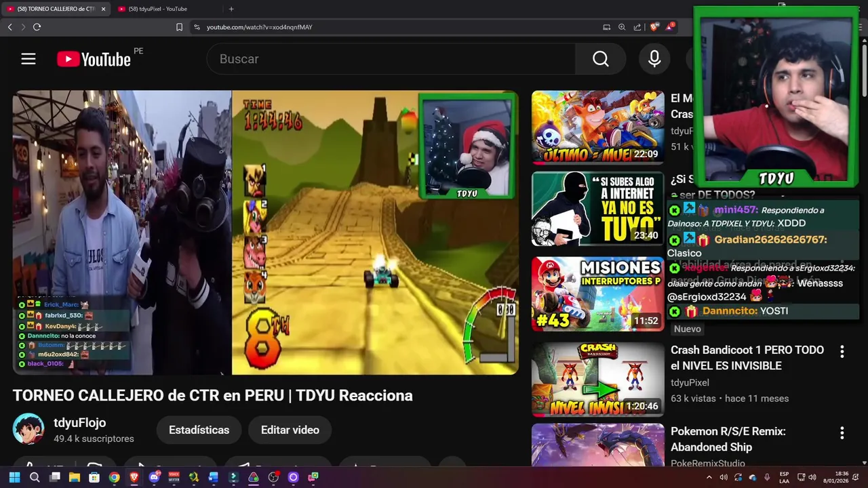This screenshot has width=868, height=488.
Task: Close the TORNEO CALLEJERO tab
Action: point(103,9)
